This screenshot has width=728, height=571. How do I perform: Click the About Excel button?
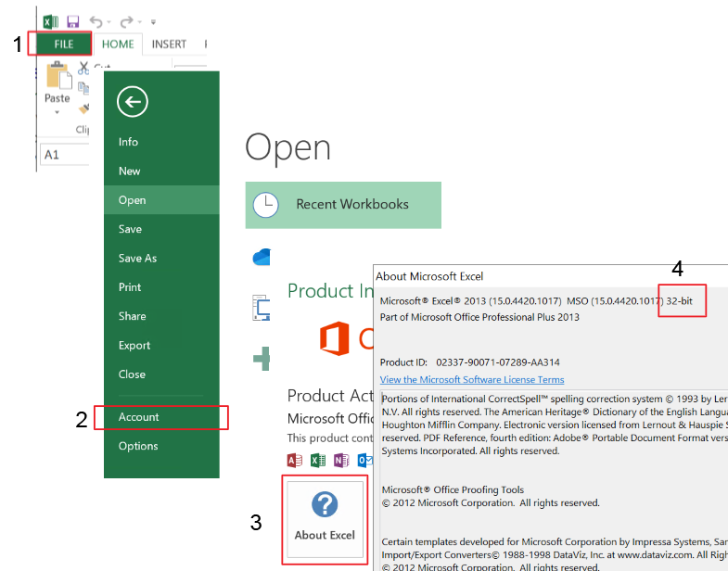pyautogui.click(x=325, y=519)
